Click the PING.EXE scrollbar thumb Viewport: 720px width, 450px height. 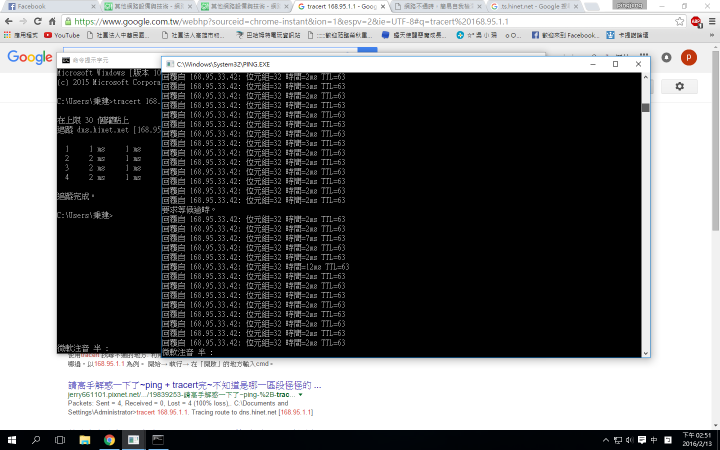pos(646,107)
